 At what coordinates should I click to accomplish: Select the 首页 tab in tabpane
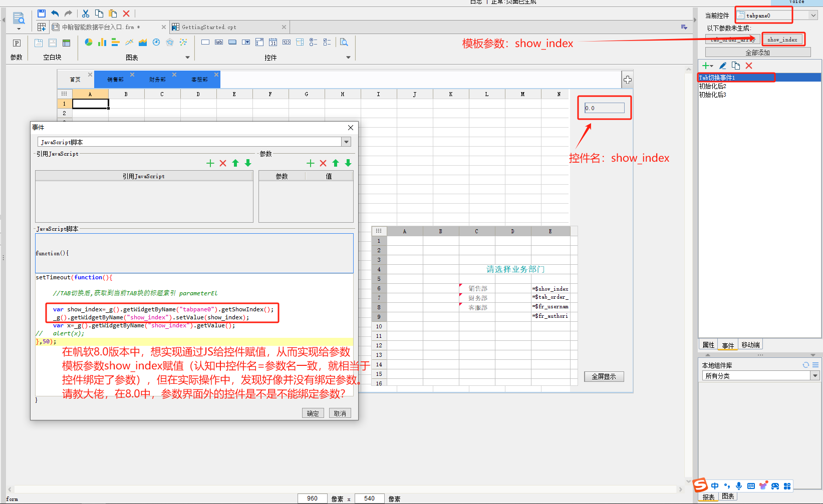[75, 80]
